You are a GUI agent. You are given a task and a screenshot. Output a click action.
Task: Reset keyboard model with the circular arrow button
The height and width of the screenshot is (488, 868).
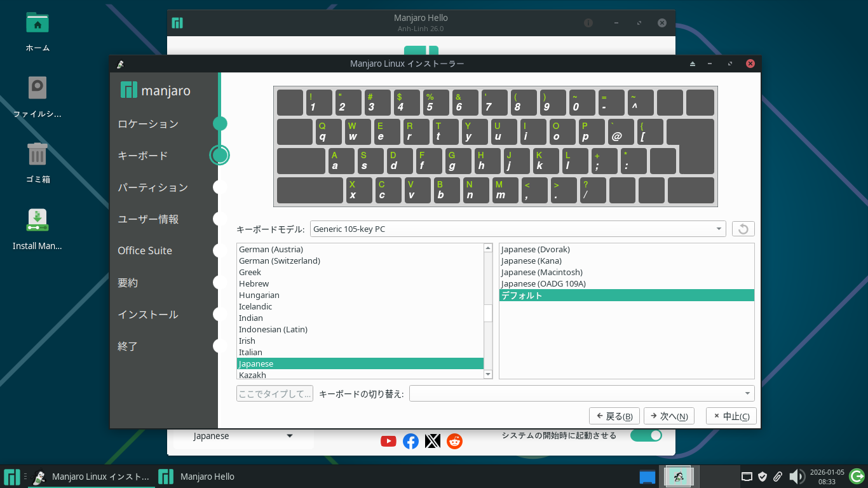743,229
